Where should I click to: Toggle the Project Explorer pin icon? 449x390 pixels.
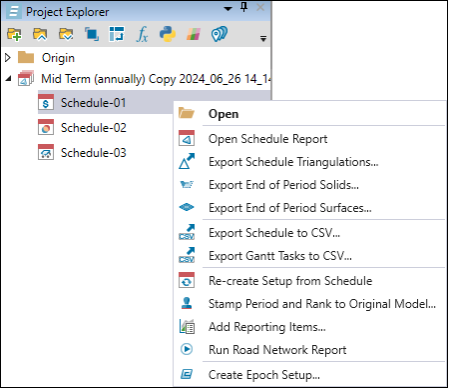coord(244,7)
